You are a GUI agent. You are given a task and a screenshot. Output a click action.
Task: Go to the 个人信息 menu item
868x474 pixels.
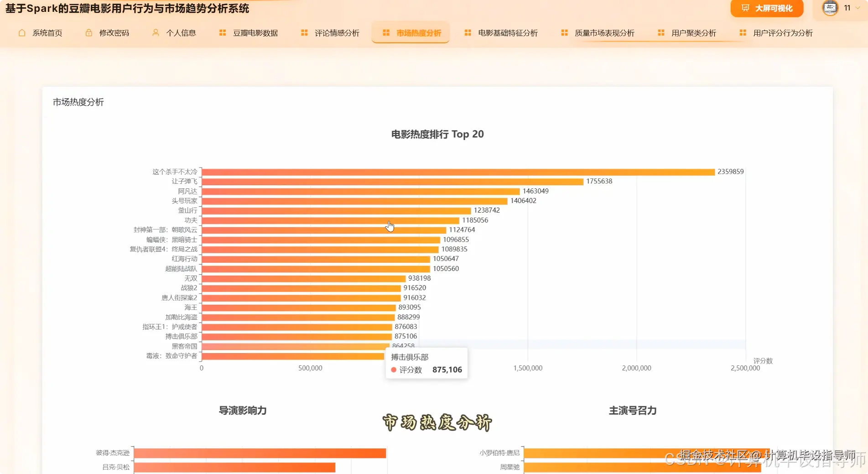coord(174,33)
